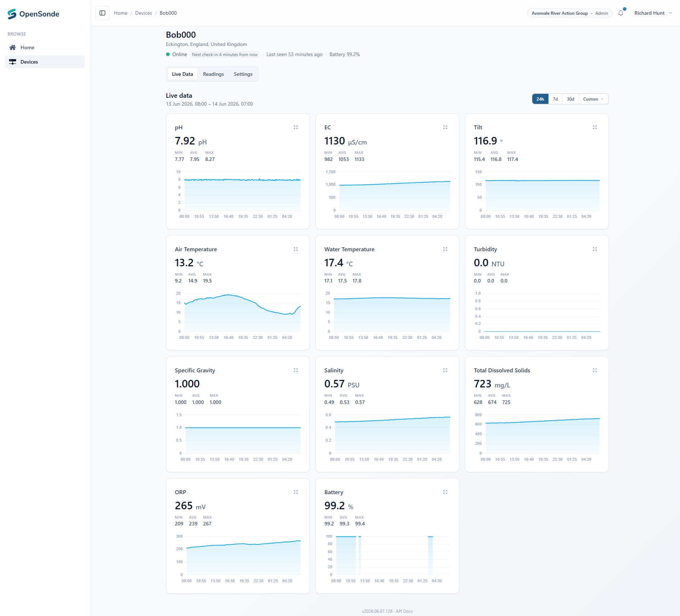
Task: Go to Home in breadcrumb
Action: click(121, 13)
